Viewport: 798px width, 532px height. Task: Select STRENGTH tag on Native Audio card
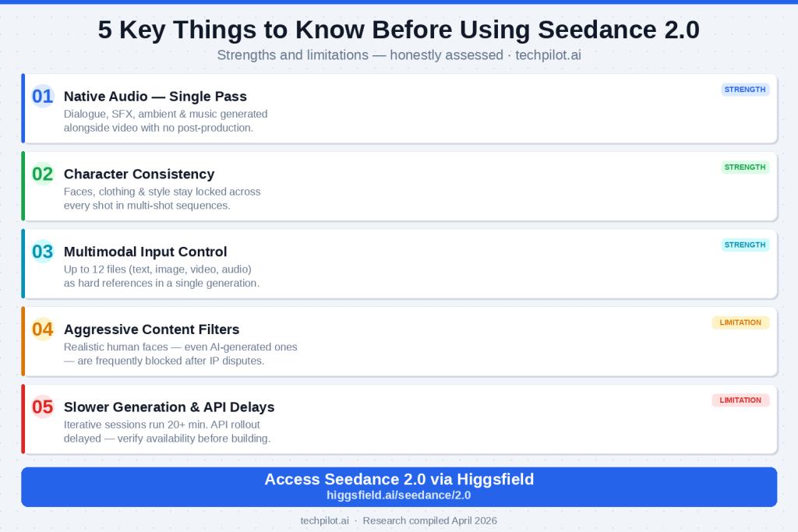745,90
